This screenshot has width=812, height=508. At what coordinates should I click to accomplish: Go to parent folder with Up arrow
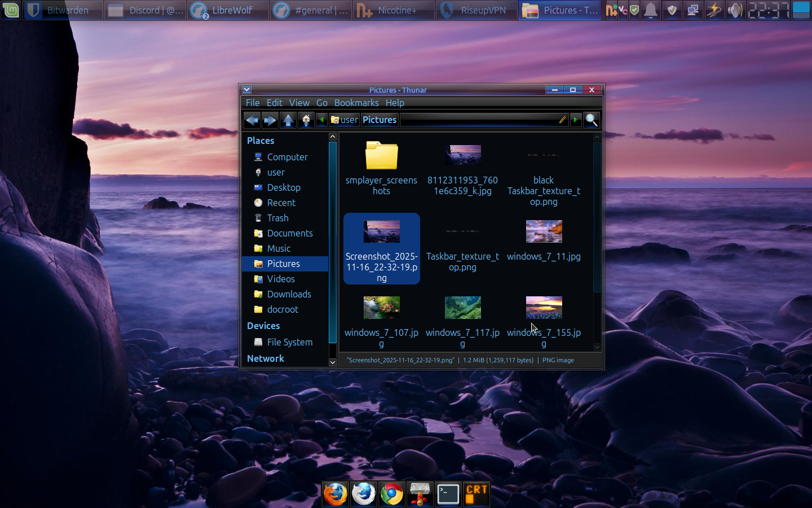288,120
